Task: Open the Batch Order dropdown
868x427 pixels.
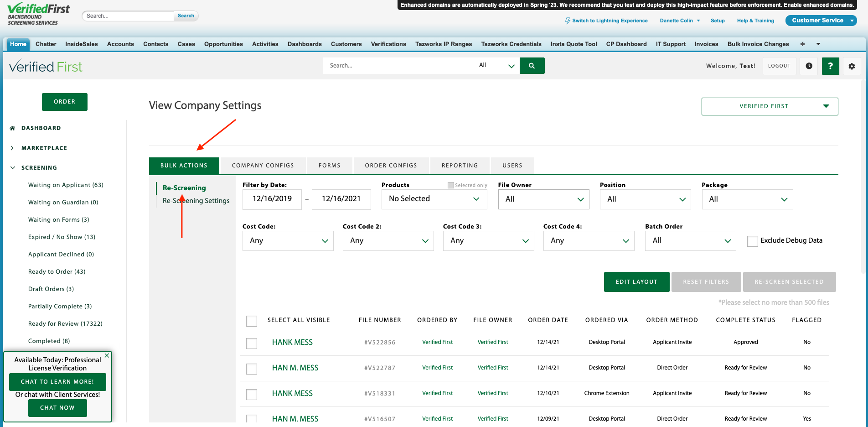Action: tap(690, 241)
